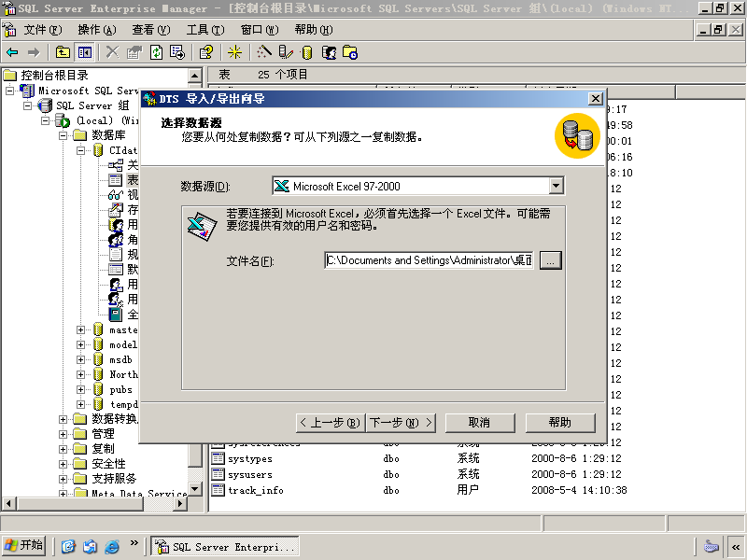Open the 窗口(W) menu
747x560 pixels.
tap(260, 30)
